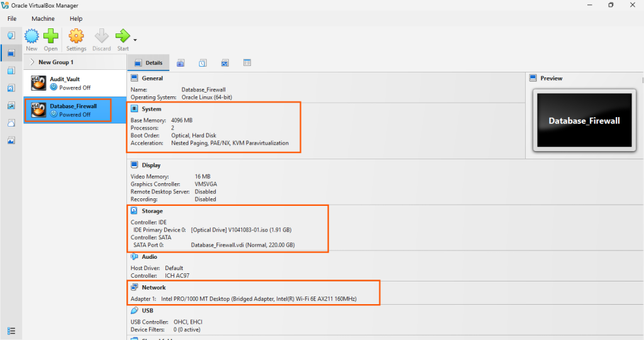Open the Start button dropdown arrow
The image size is (644, 340).
tap(135, 40)
